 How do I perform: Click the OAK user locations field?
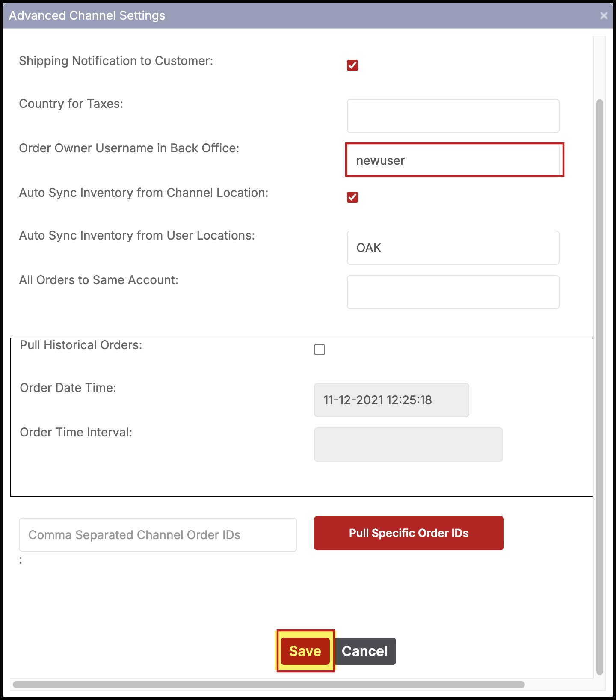pyautogui.click(x=453, y=248)
